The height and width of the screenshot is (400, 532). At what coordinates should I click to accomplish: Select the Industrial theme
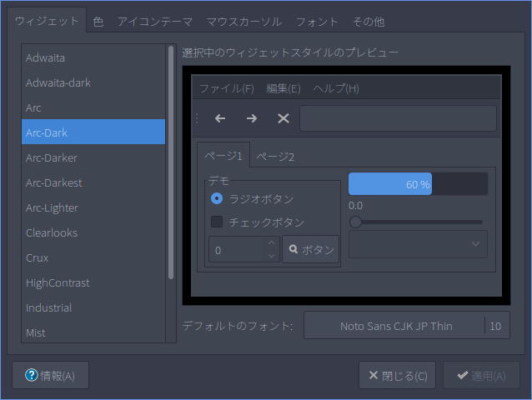(x=93, y=307)
